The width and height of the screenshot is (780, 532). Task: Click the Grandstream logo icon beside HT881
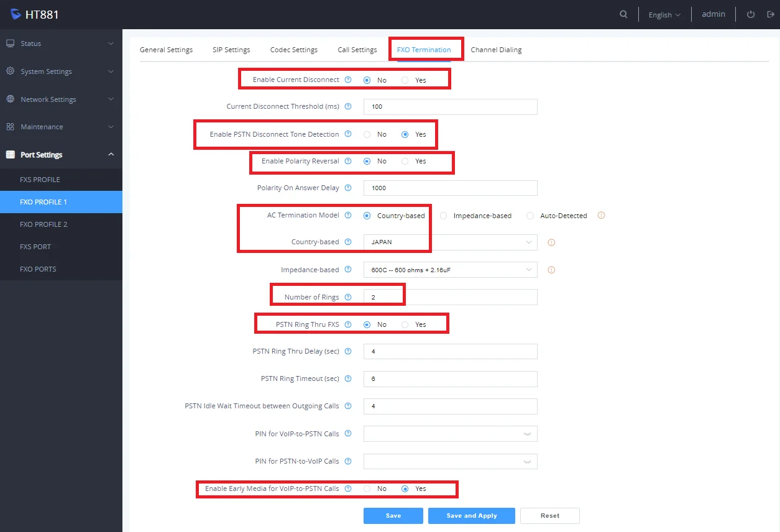(16, 14)
